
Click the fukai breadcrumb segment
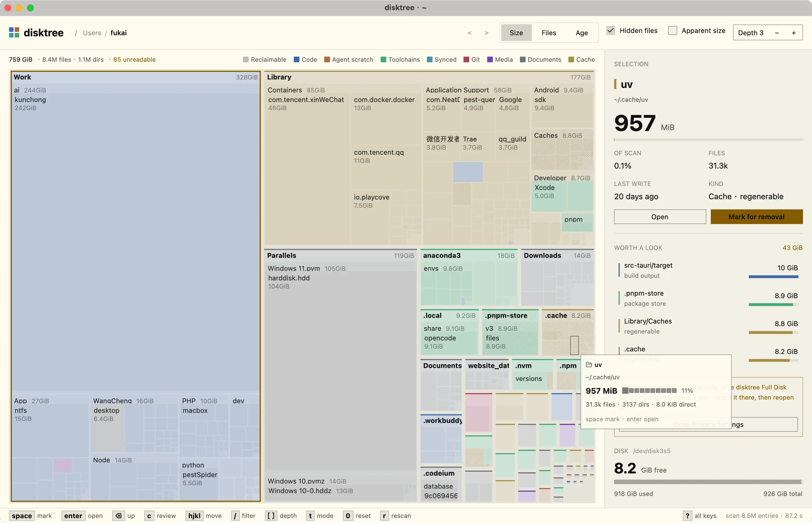point(119,33)
